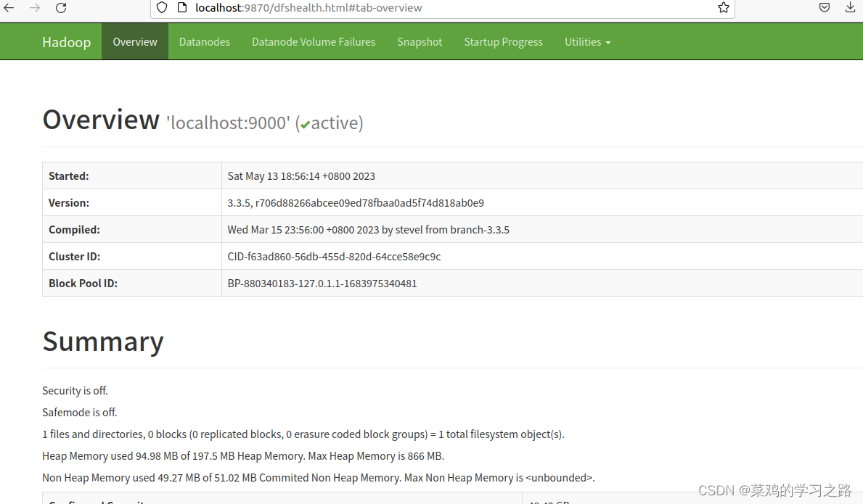
Task: Click the cluster ID value CID-f63ad860
Action: click(334, 257)
